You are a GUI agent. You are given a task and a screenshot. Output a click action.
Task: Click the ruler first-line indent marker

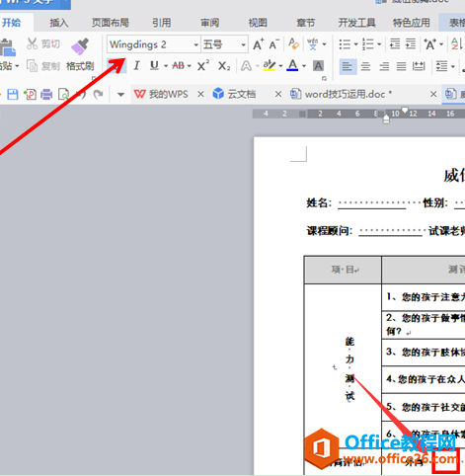coord(405,110)
